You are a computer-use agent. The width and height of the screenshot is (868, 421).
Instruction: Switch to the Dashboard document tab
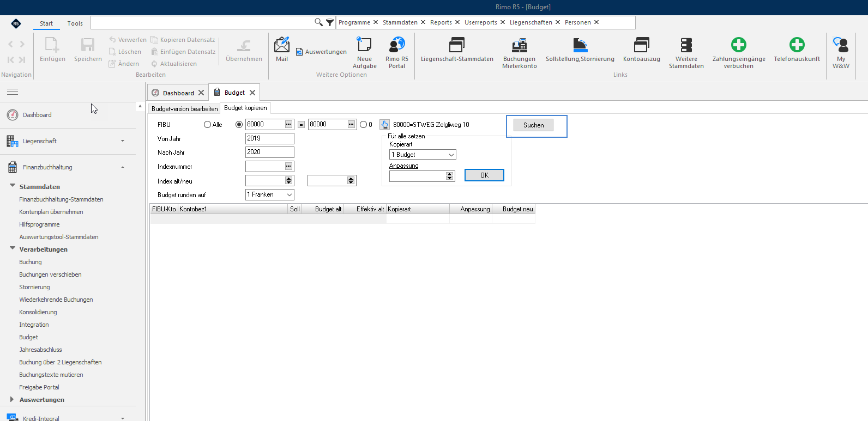coord(178,93)
